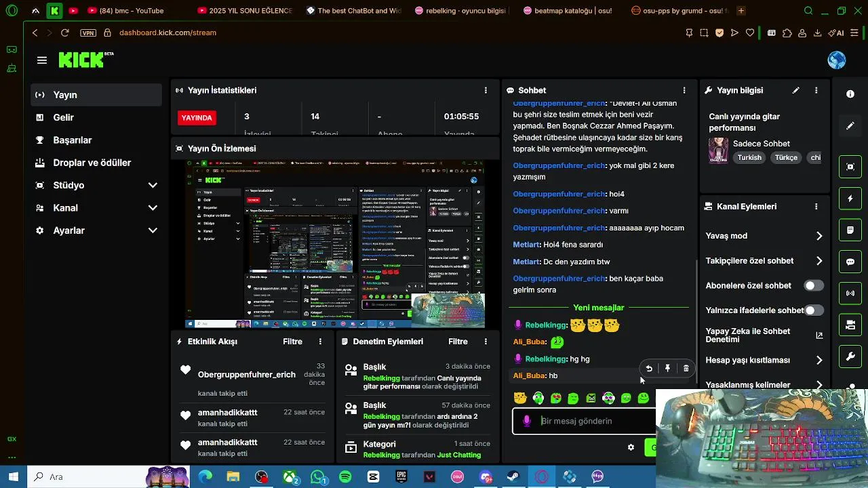Toggle Abonelere özel sohbet switch
868x488 pixels.
tap(814, 285)
